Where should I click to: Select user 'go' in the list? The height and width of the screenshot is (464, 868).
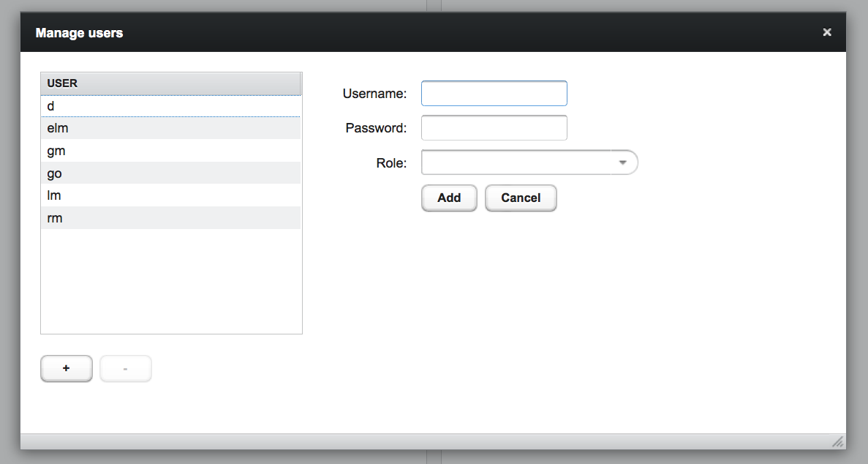(170, 173)
